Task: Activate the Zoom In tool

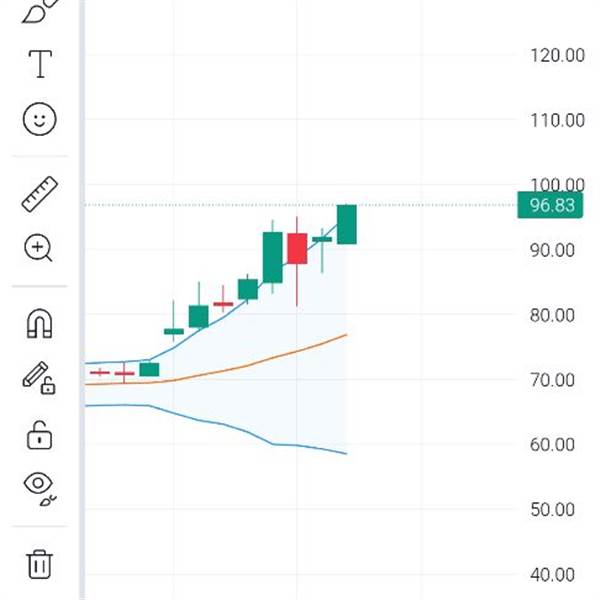Action: tap(39, 248)
